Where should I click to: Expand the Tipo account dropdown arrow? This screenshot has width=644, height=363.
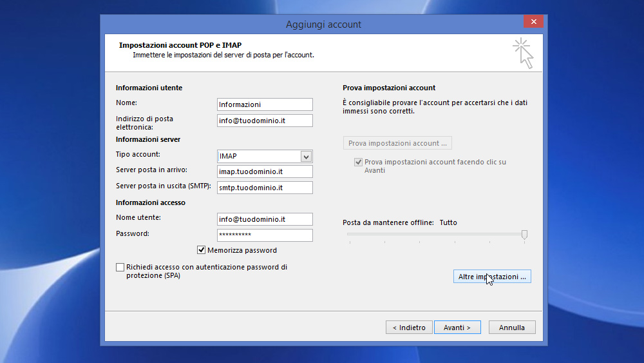(306, 156)
